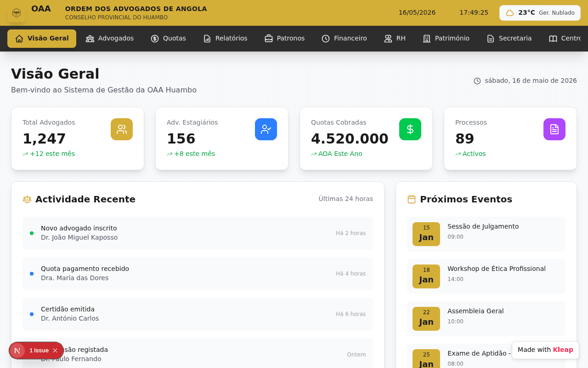Click the +8 este mês trend text

pos(194,154)
